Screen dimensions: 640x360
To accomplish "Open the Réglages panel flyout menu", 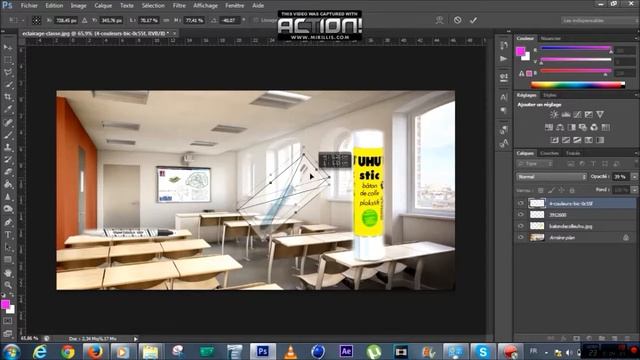I will coord(636,95).
